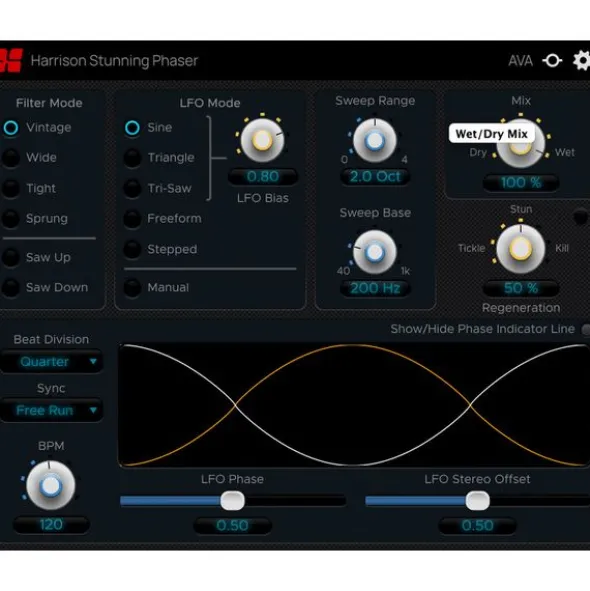Image resolution: width=590 pixels, height=591 pixels.
Task: Click the Sweep Base knob
Action: pos(374,252)
